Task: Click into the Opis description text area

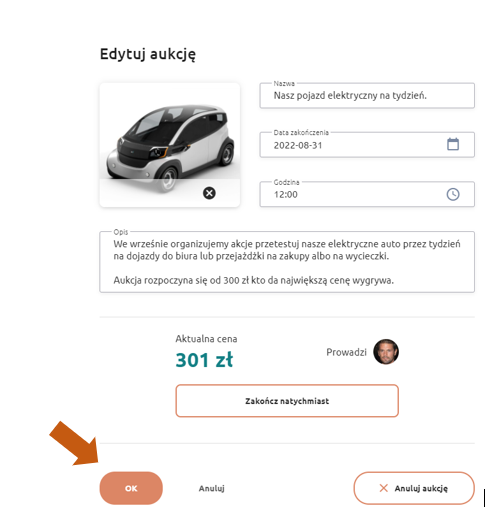Action: pos(287,262)
